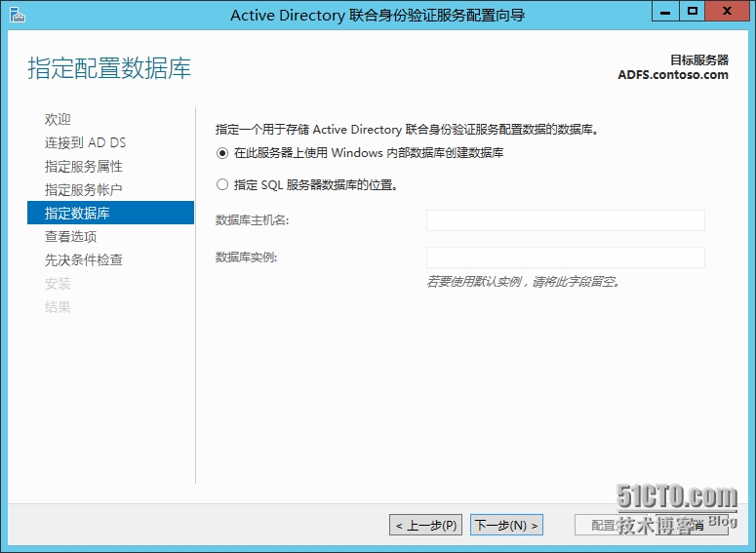Select the highlighted 指定数据库 step
Image resolution: width=756 pixels, height=553 pixels.
(78, 213)
